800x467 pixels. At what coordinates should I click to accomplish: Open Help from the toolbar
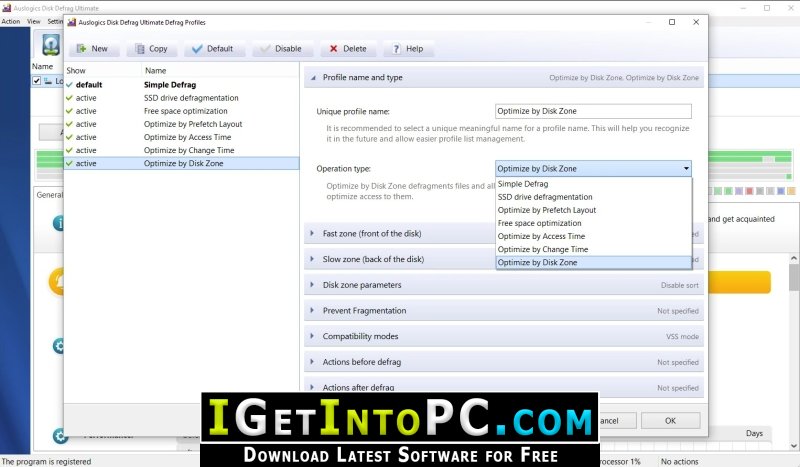coord(408,48)
